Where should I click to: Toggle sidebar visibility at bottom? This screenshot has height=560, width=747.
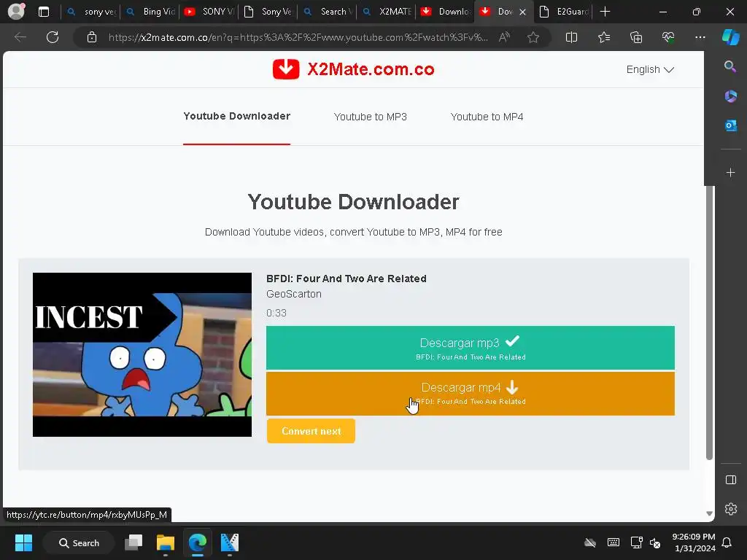(x=730, y=480)
